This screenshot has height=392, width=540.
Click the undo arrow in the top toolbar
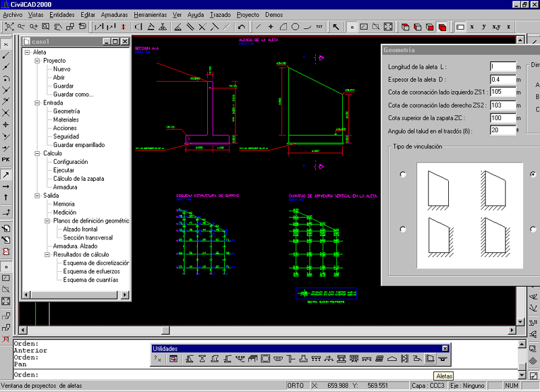tap(242, 27)
